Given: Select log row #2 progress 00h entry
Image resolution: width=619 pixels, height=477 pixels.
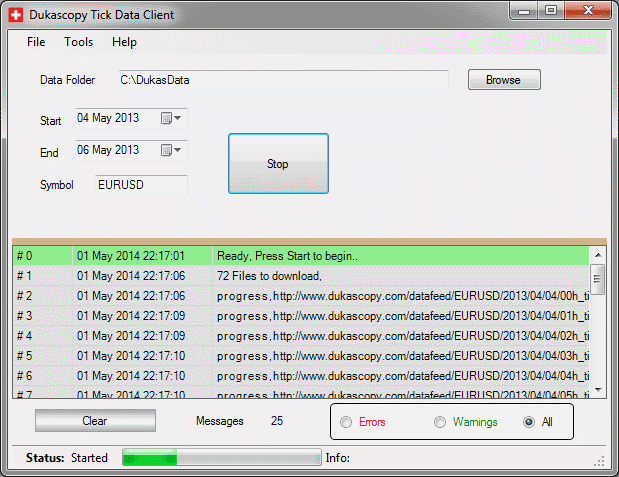Looking at the screenshot, I should [301, 296].
